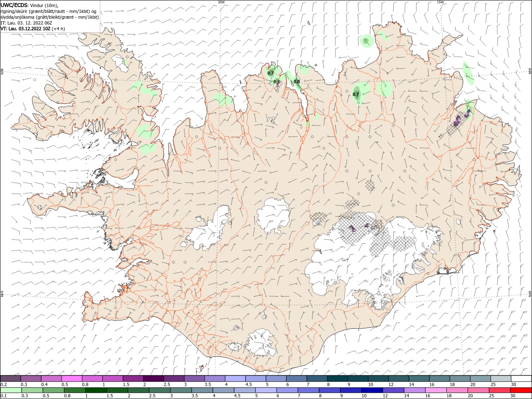
Task: Pick the lower-row green swatch at 2
Action: tap(138, 390)
